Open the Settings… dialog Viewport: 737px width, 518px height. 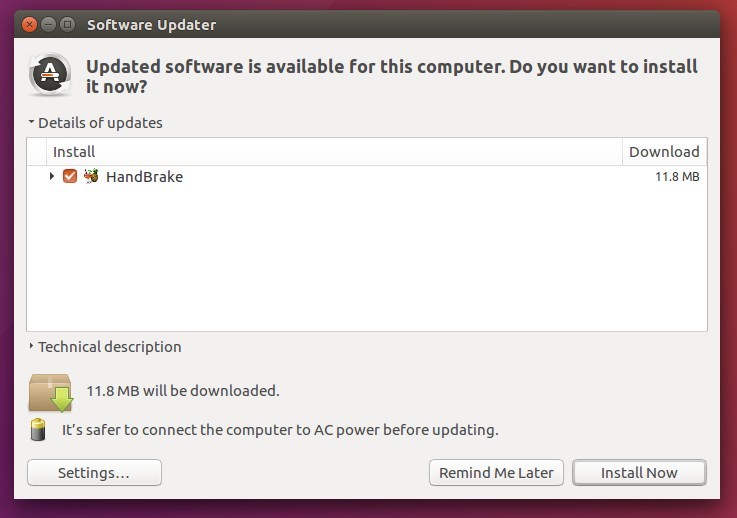click(94, 472)
